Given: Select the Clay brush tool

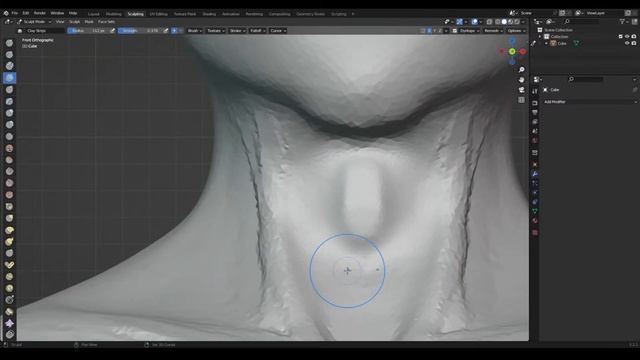Looking at the screenshot, I should click(x=9, y=66).
